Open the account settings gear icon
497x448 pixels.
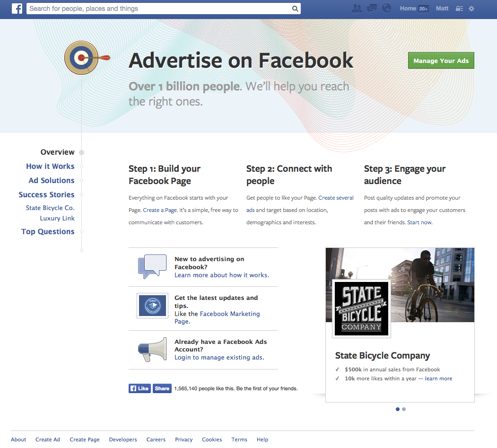(x=471, y=9)
